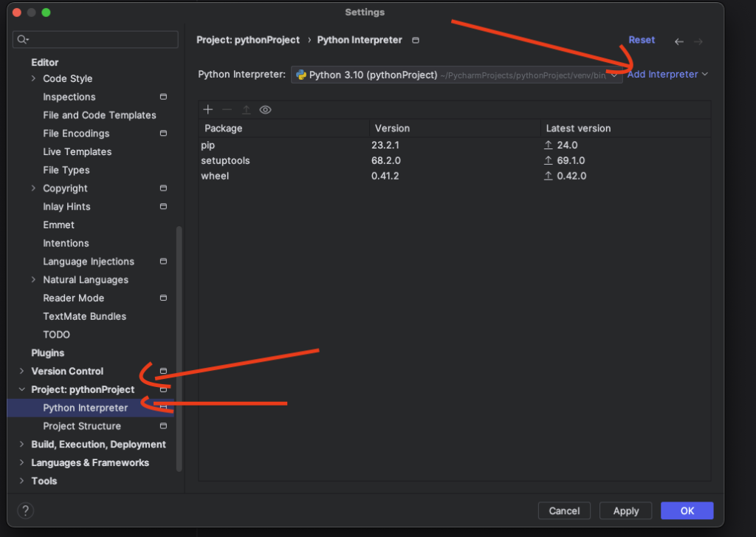Click the plus icon to install package

click(208, 109)
